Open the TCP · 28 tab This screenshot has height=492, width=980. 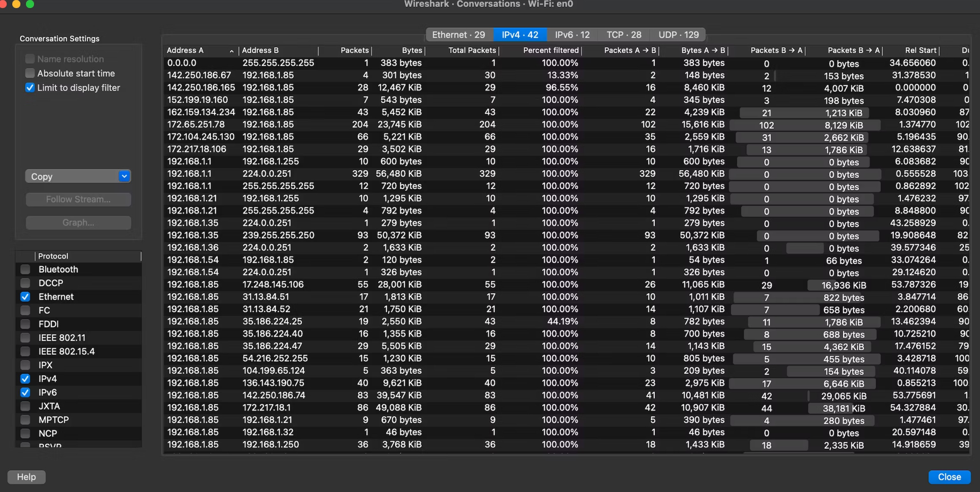(x=624, y=35)
